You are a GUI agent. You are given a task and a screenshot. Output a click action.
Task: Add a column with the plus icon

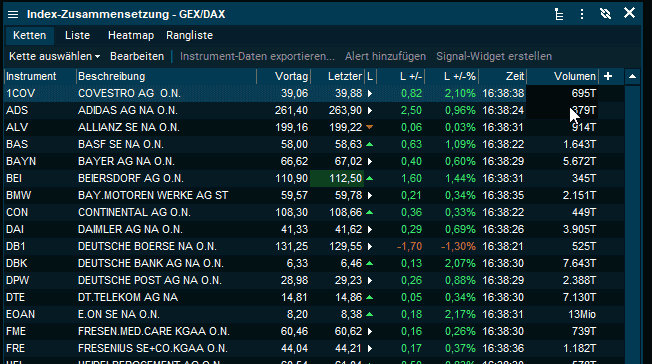(608, 76)
